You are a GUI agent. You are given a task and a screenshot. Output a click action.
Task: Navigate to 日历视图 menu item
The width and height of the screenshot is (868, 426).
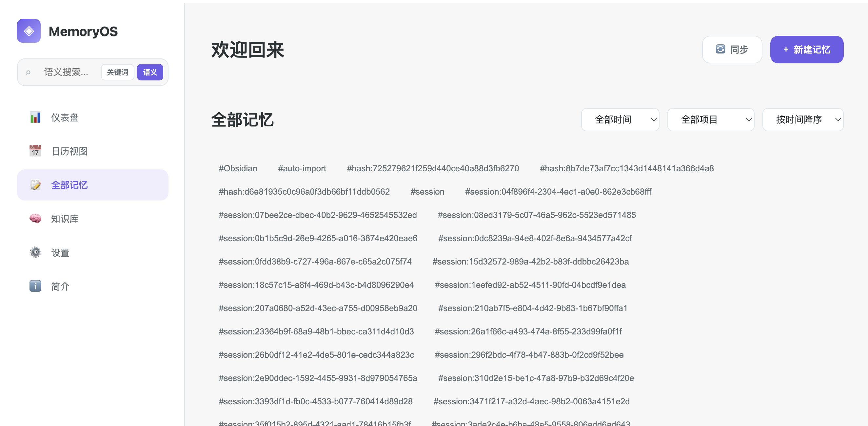click(x=69, y=151)
